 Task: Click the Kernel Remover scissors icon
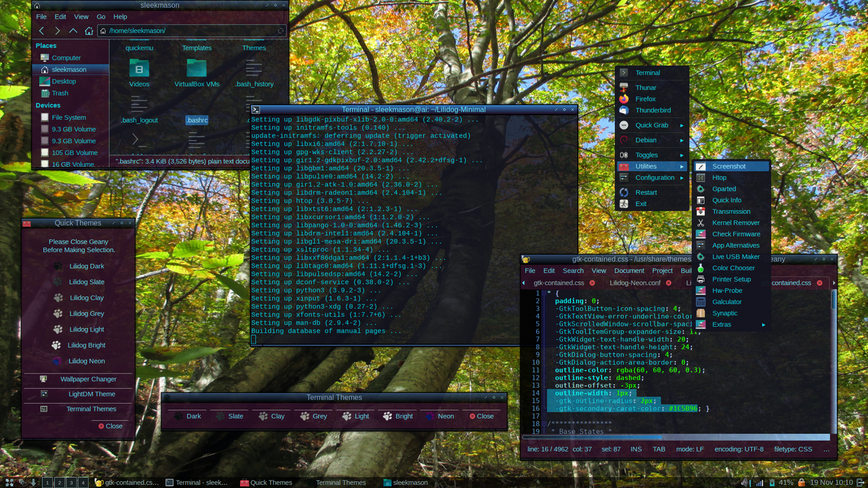(x=701, y=223)
